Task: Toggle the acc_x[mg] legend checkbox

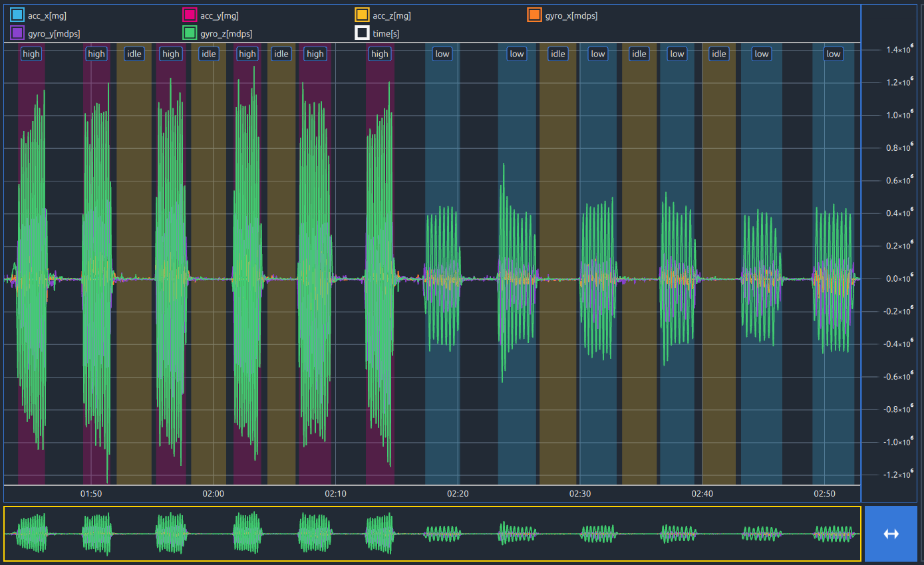Action: 17,15
